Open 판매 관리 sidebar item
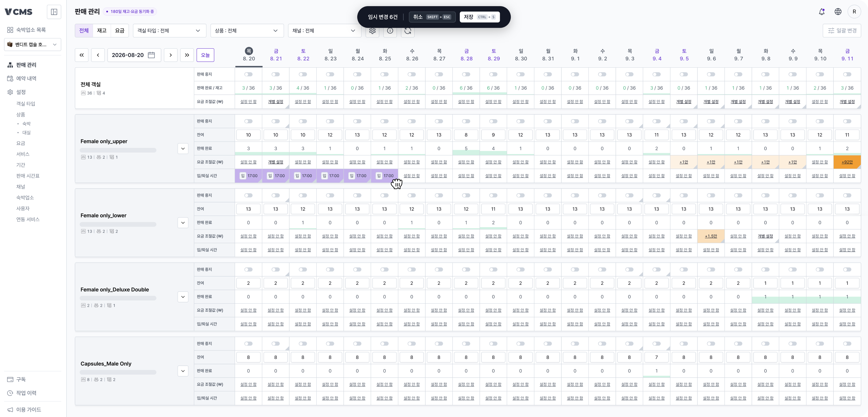Screen dimensions: 868x417 tap(26, 65)
